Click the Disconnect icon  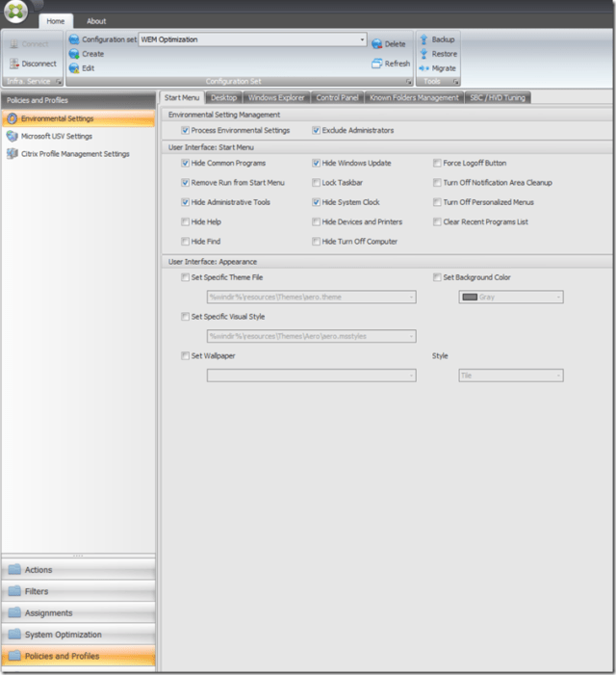pyautogui.click(x=14, y=64)
